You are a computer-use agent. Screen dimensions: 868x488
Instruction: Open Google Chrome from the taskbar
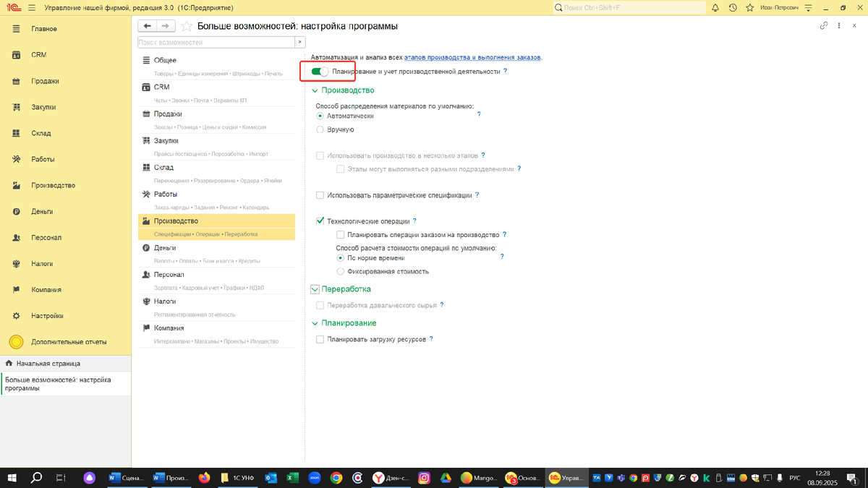point(336,478)
